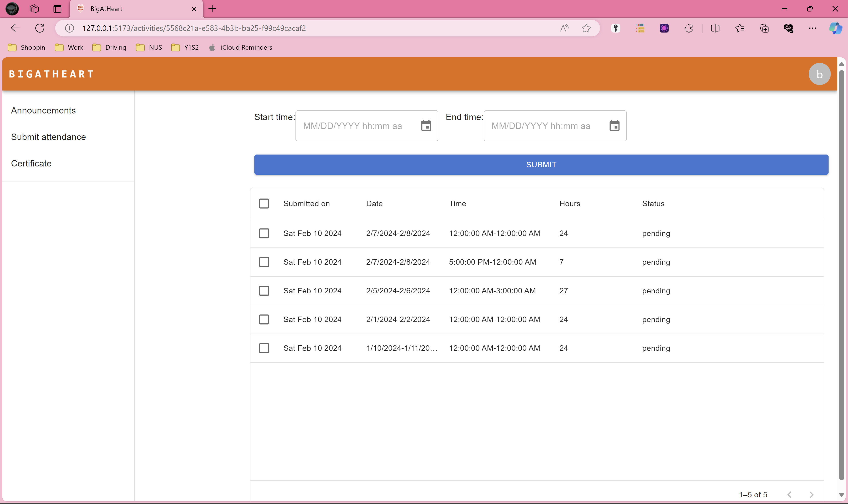Add page to favorites star icon
This screenshot has height=504, width=848.
pyautogui.click(x=586, y=28)
